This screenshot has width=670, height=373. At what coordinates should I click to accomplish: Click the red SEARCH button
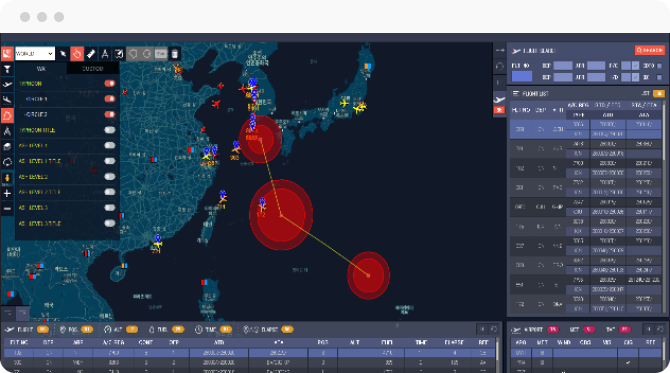click(x=649, y=50)
